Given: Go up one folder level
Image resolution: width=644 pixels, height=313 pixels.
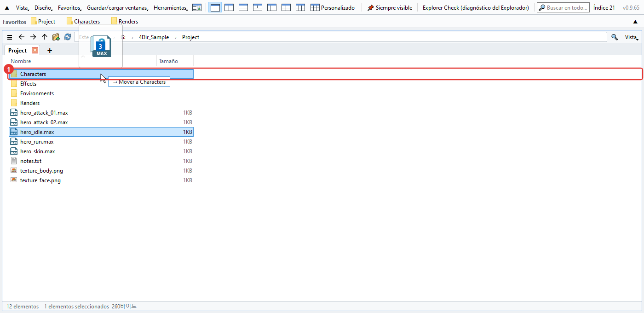Looking at the screenshot, I should tap(45, 37).
